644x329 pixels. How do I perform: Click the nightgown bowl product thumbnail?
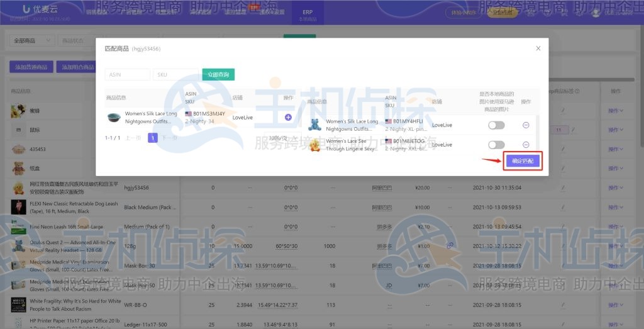tap(114, 117)
